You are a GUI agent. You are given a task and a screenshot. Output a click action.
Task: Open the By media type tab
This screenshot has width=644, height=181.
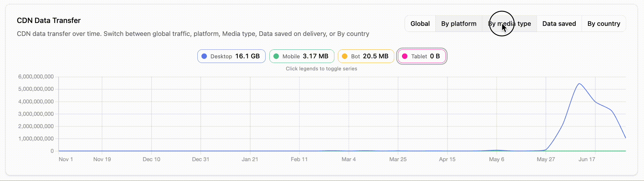point(509,24)
